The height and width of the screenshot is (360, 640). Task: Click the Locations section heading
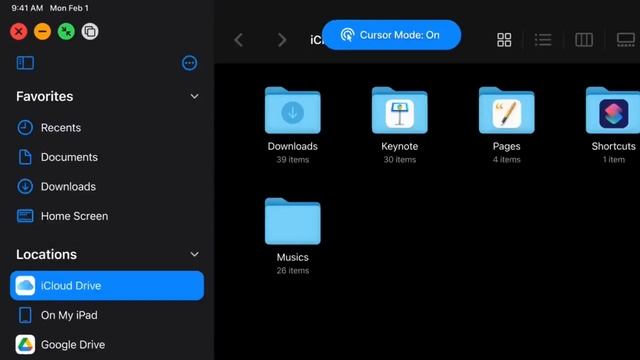pyautogui.click(x=46, y=255)
